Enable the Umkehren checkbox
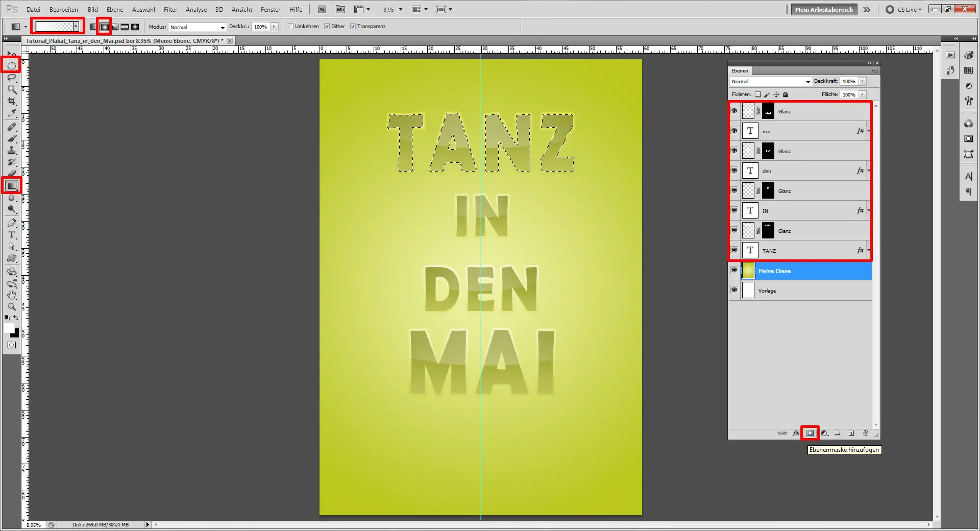The height and width of the screenshot is (531, 980). click(290, 27)
